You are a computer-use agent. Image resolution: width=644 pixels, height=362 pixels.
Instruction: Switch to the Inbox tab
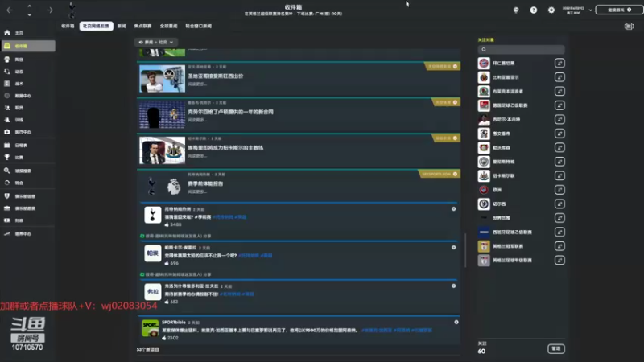point(68,26)
